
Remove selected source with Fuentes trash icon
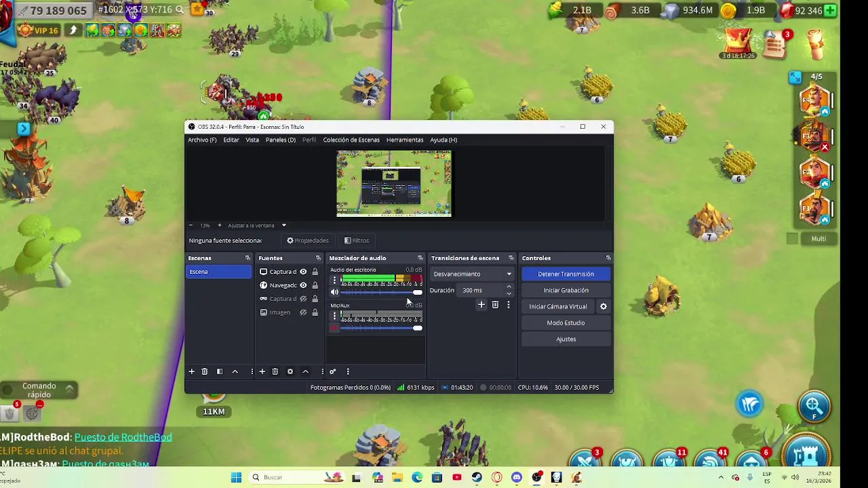[x=275, y=371]
